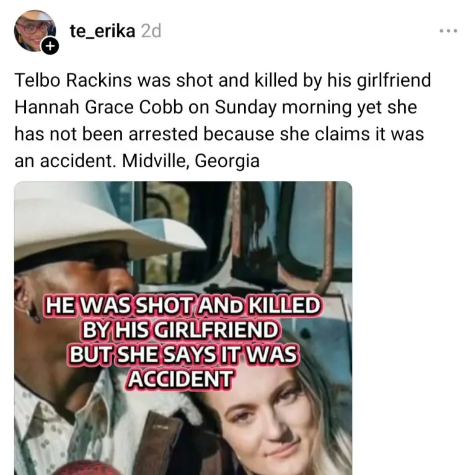The height and width of the screenshot is (475, 476).
Task: Click 'Midville, Georgia' in the post text
Action: point(191,161)
